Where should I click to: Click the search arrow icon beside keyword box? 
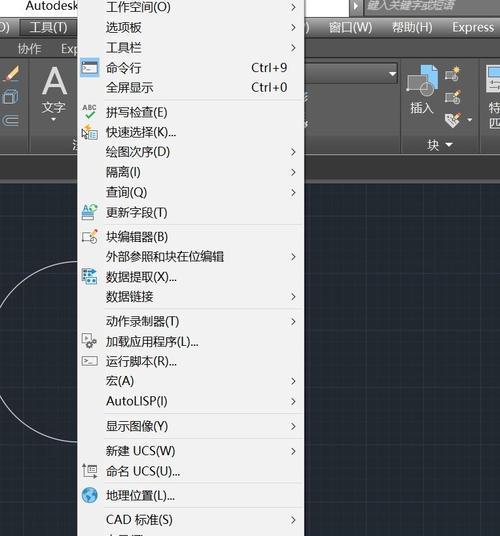[x=356, y=6]
